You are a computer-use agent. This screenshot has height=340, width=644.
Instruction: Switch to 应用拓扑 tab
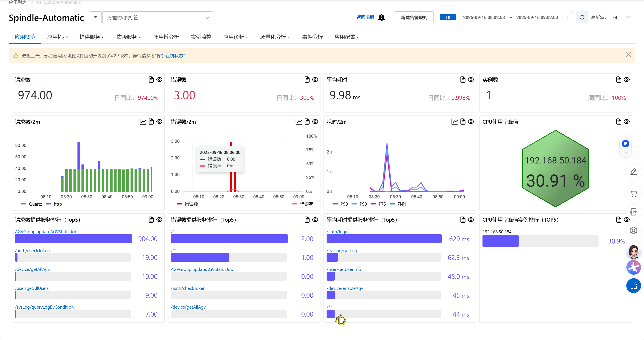(57, 37)
